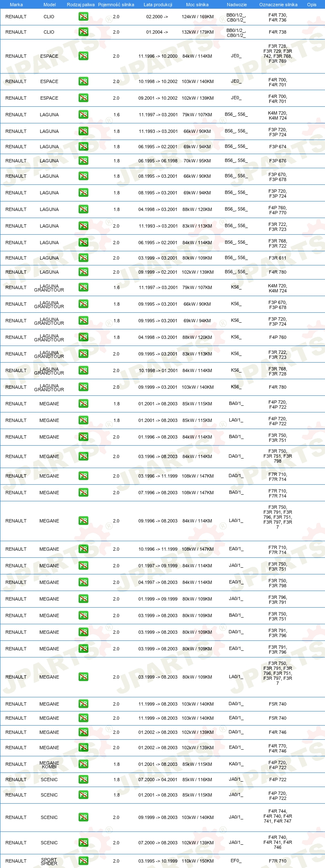Click the MEGANE KOMBI model name
325x868 pixels.
[x=49, y=765]
